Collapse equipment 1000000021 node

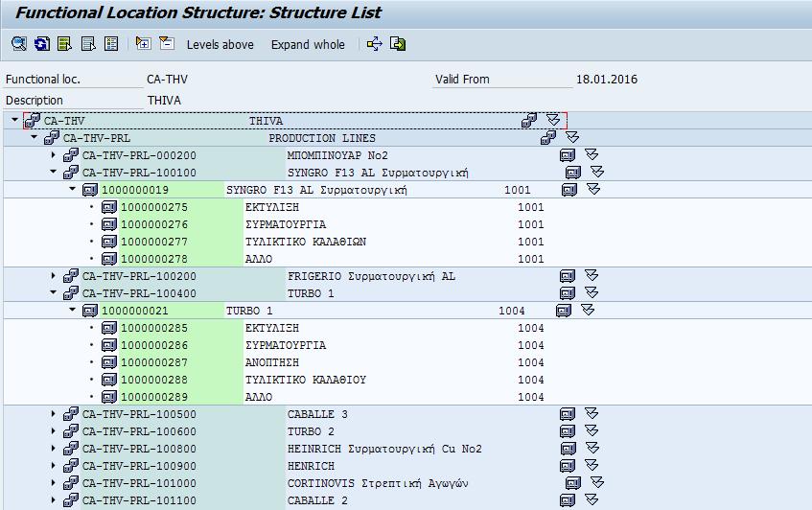73,310
